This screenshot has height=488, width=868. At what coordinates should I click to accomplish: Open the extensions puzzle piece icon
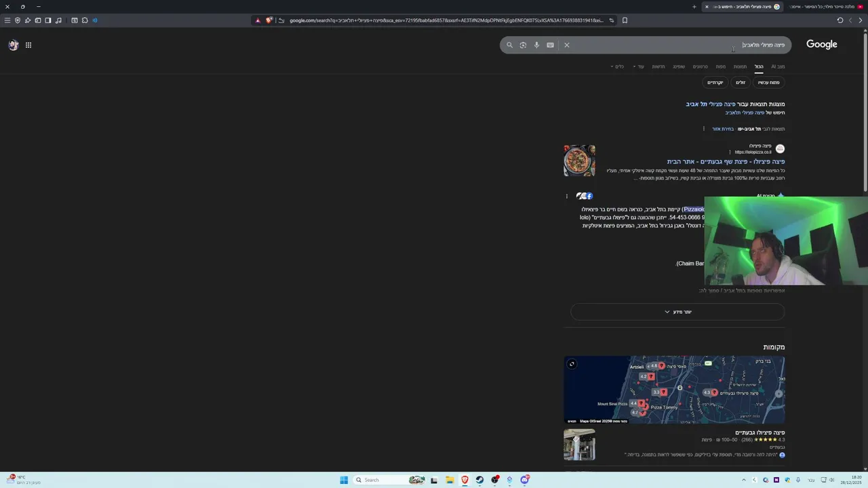tap(85, 20)
